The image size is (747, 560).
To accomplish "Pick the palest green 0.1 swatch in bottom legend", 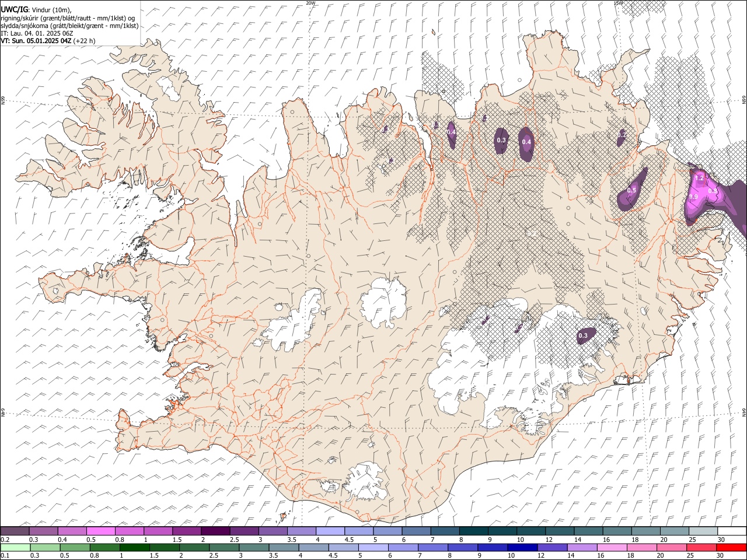I will pyautogui.click(x=15, y=548).
